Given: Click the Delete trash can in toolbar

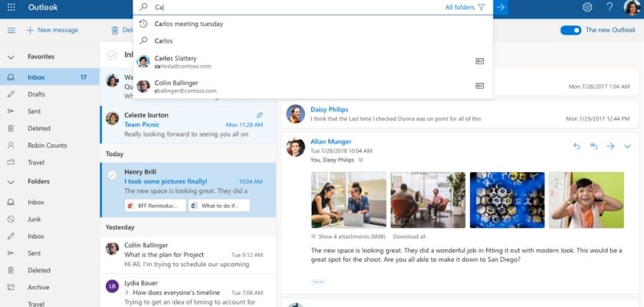Looking at the screenshot, I should pyautogui.click(x=114, y=31).
